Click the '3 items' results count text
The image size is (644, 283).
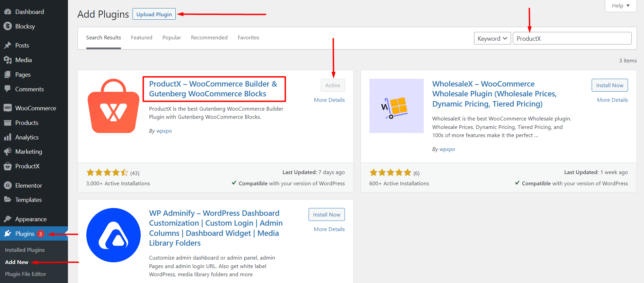(628, 61)
